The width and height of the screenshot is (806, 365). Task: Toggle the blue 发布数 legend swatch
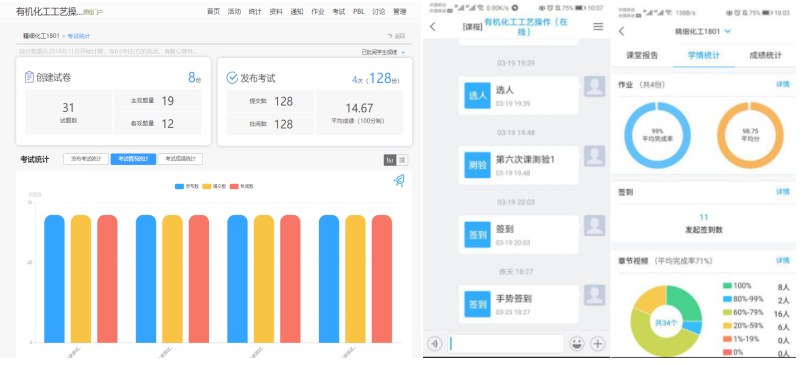[x=179, y=187]
